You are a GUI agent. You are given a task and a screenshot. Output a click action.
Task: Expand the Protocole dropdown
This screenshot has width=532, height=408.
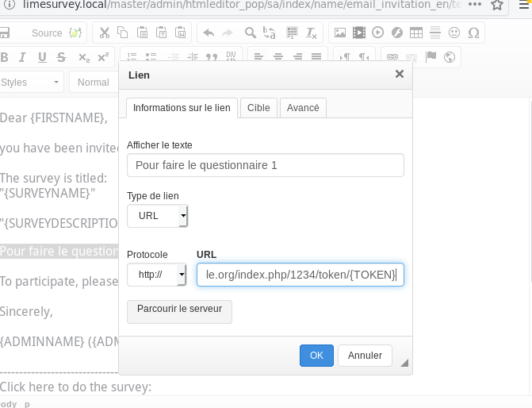click(157, 275)
